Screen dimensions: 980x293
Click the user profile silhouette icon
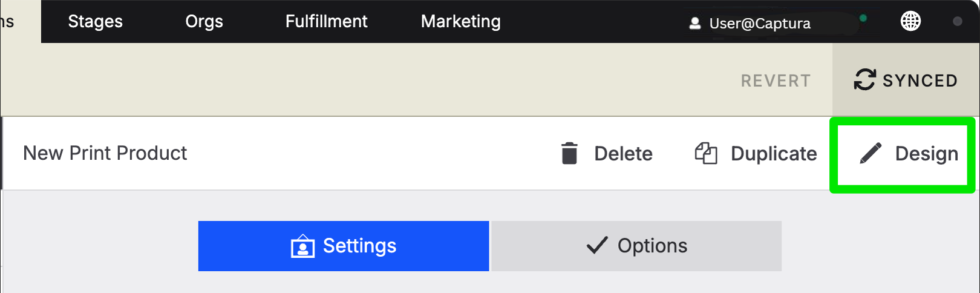click(x=695, y=23)
